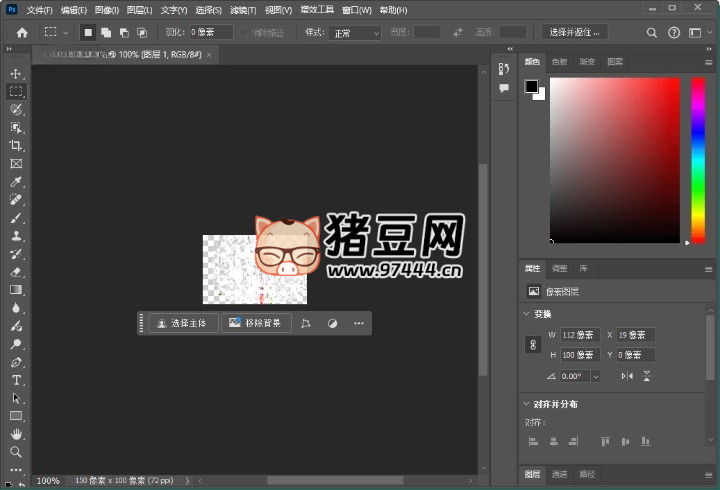Select the History Brush tool

16,254
